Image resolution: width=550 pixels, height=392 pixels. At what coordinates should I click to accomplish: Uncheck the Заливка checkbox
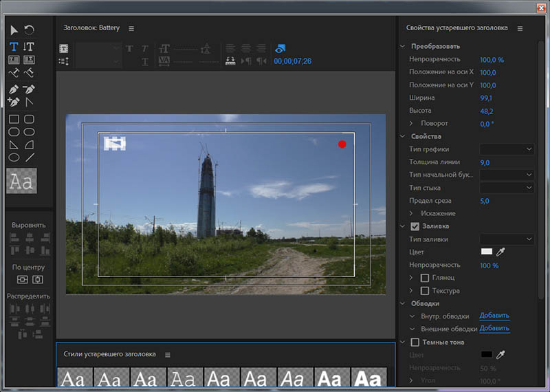click(x=415, y=227)
